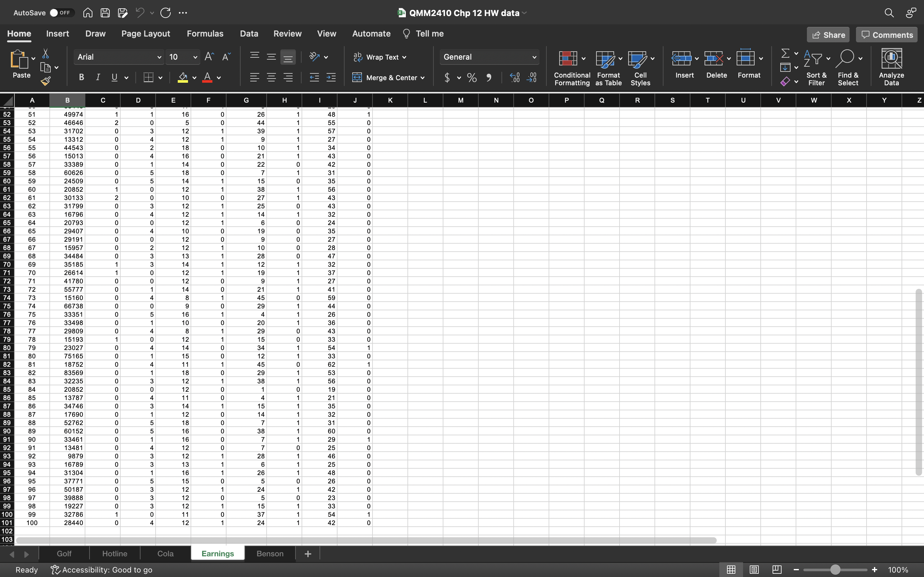924x577 pixels.
Task: Click the Cut scissors icon
Action: coord(46,54)
